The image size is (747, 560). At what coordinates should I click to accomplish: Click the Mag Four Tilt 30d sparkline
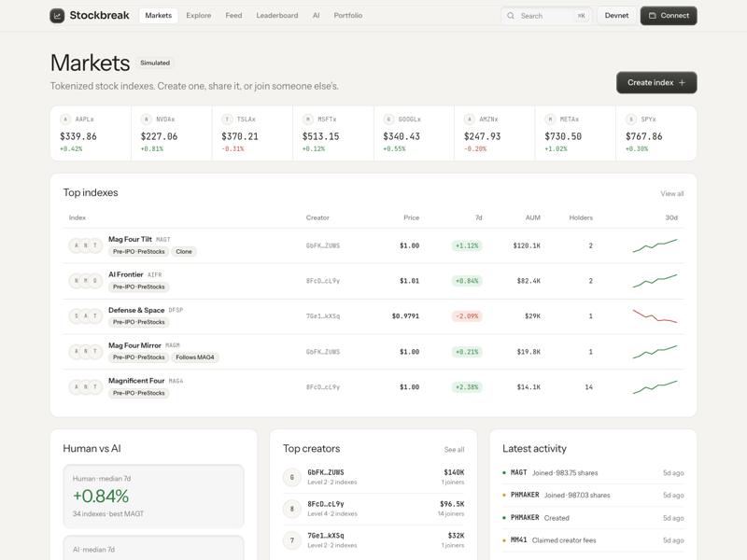[655, 245]
